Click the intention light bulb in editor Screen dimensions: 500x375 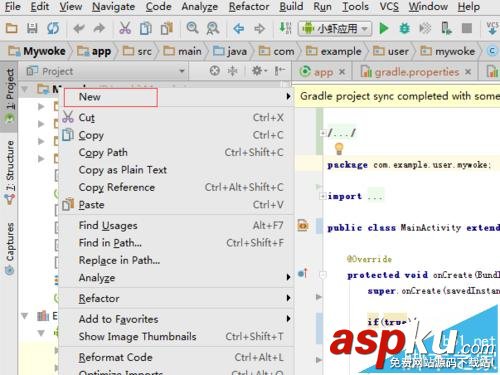coord(339,149)
